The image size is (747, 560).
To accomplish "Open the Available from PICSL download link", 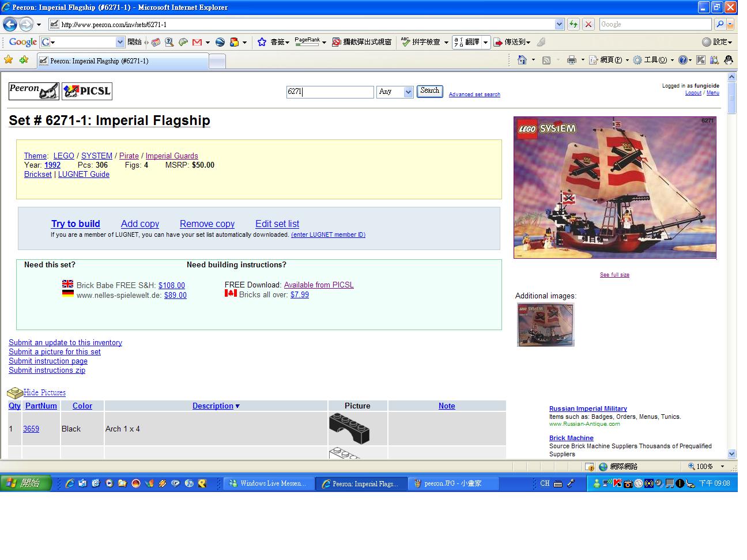I will click(x=319, y=285).
